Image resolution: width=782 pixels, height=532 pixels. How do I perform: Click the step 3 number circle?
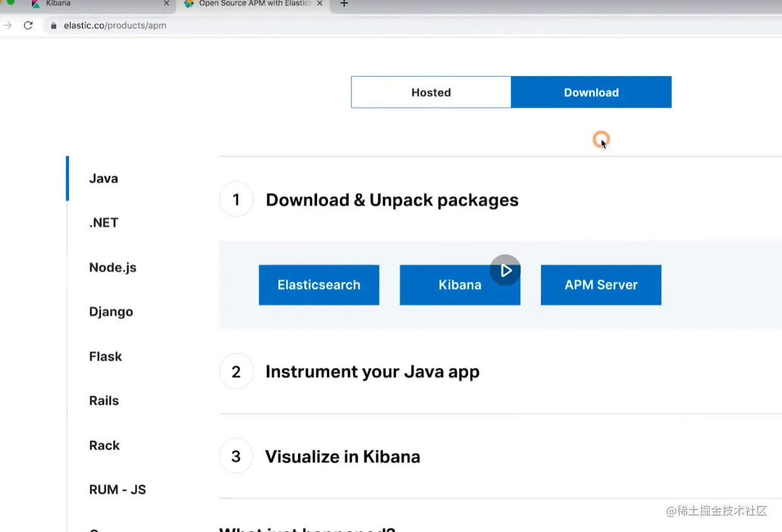tap(236, 456)
